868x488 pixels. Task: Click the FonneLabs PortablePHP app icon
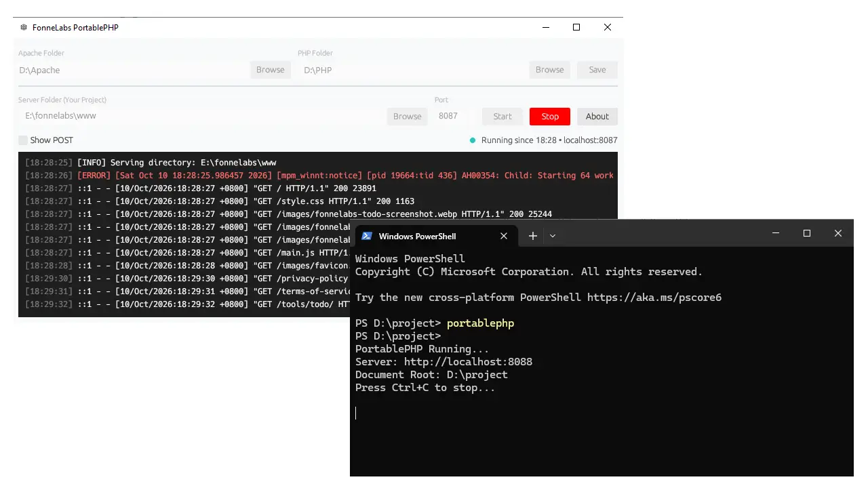pos(24,28)
